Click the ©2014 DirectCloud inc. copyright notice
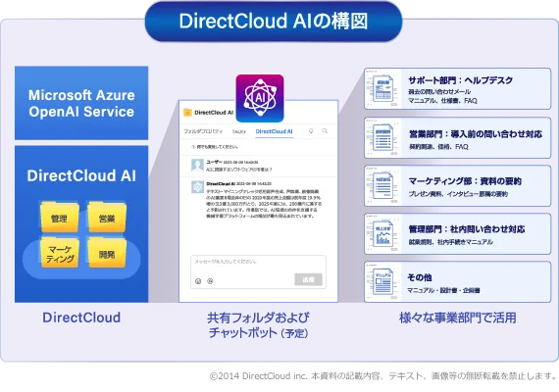The image size is (559, 392). click(x=383, y=376)
